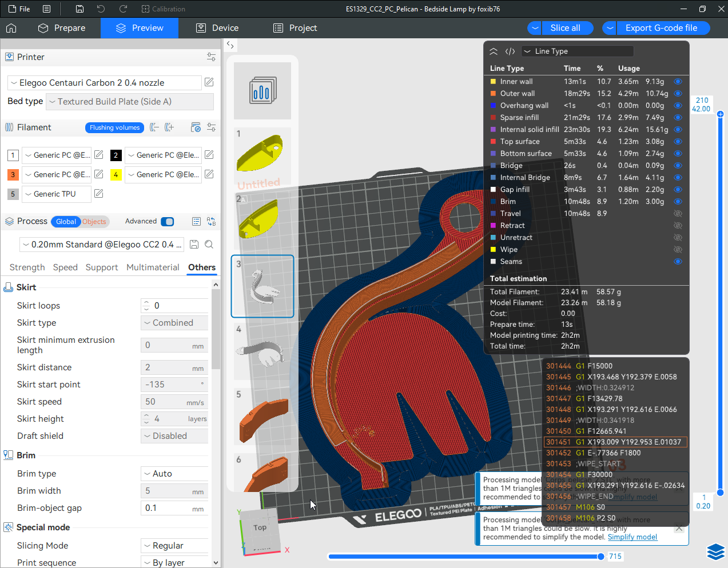Click the layers stack icon bottom right

tap(715, 552)
